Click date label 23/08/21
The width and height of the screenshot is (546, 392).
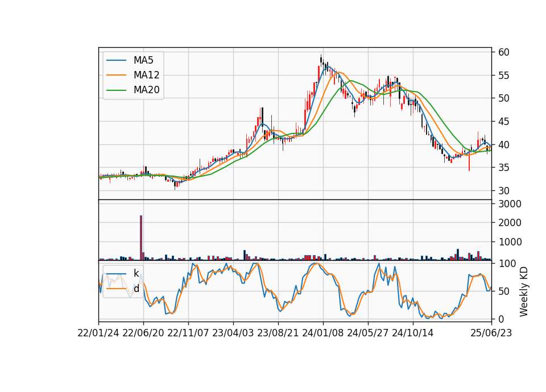[x=278, y=333]
